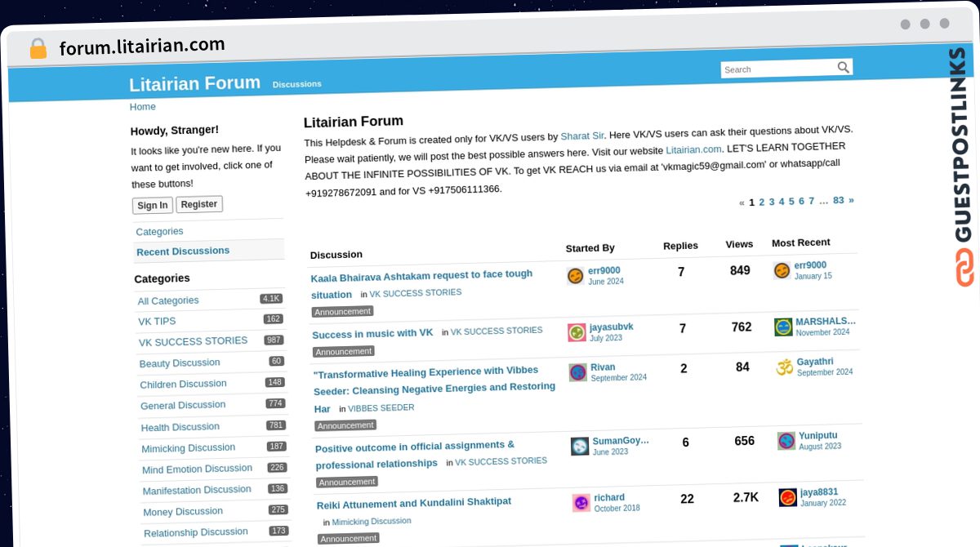Open Gayathri profile name link
The height and width of the screenshot is (547, 980).
pos(815,362)
